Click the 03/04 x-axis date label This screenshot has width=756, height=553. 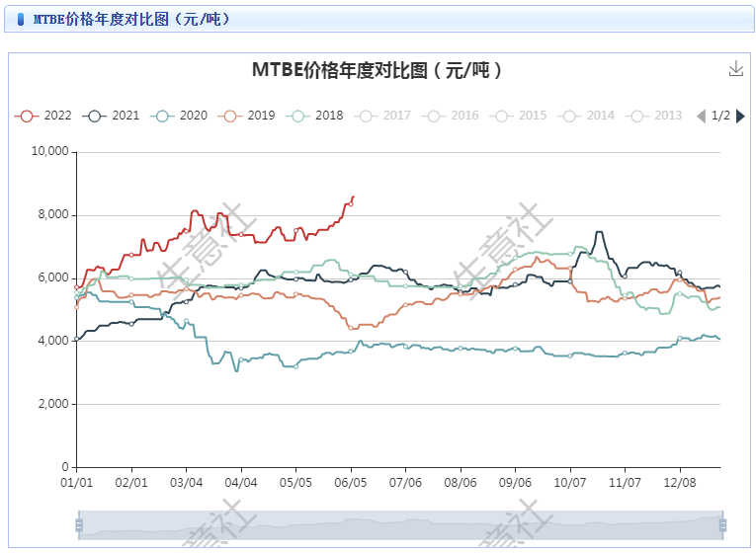[x=186, y=483]
